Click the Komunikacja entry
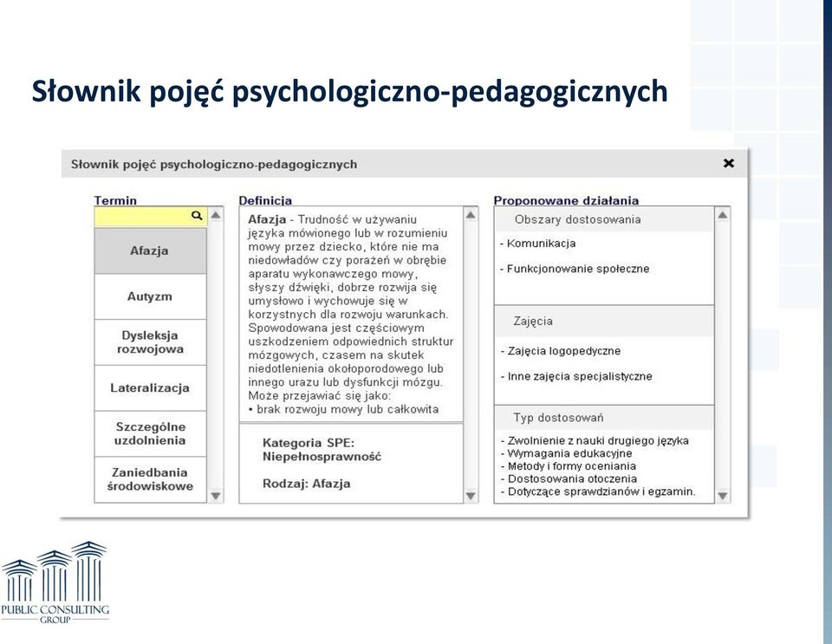This screenshot has height=644, width=832. (x=538, y=244)
